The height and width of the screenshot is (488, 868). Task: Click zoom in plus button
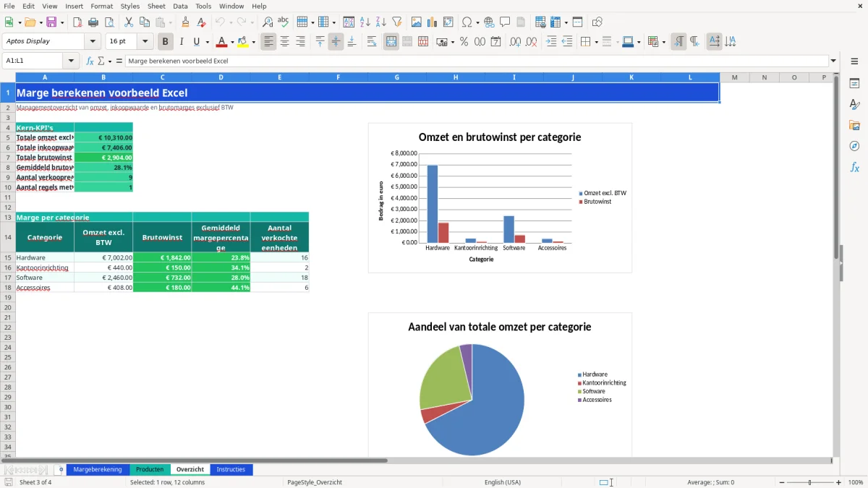click(839, 482)
